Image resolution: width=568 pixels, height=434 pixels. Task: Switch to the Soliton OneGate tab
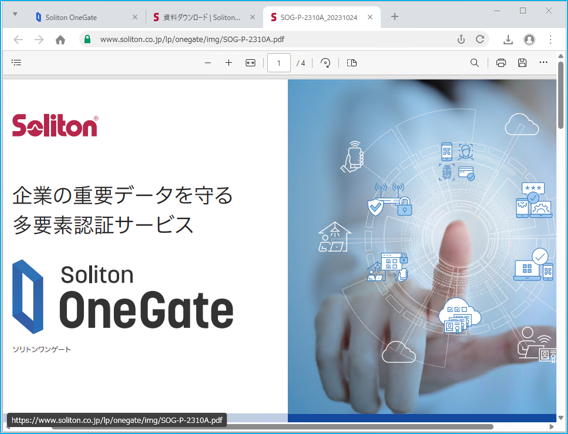click(x=86, y=17)
